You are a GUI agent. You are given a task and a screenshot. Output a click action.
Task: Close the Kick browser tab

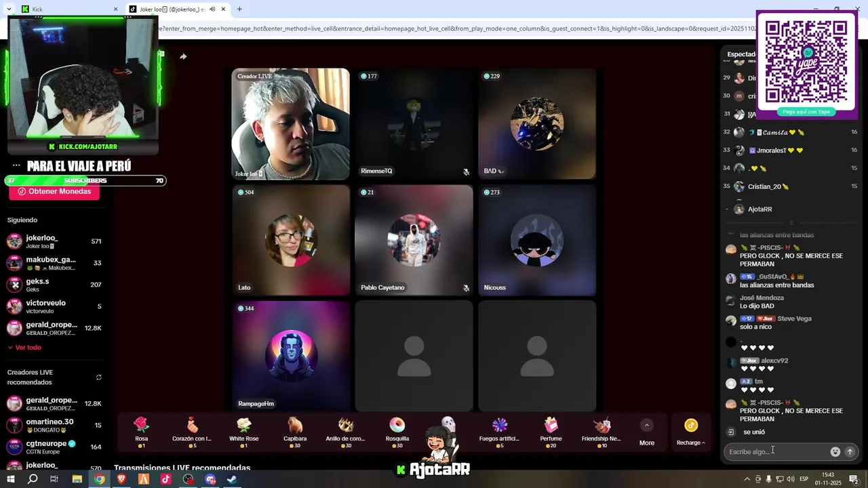115,9
